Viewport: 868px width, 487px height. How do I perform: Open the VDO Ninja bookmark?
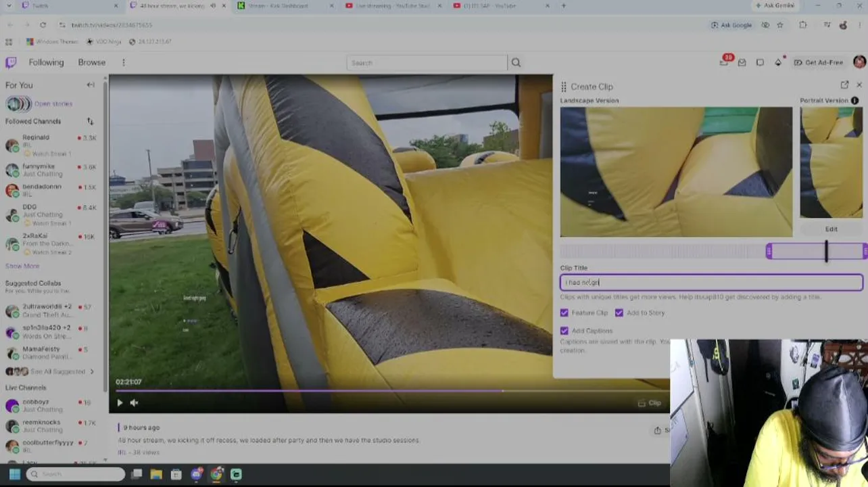[x=103, y=42]
